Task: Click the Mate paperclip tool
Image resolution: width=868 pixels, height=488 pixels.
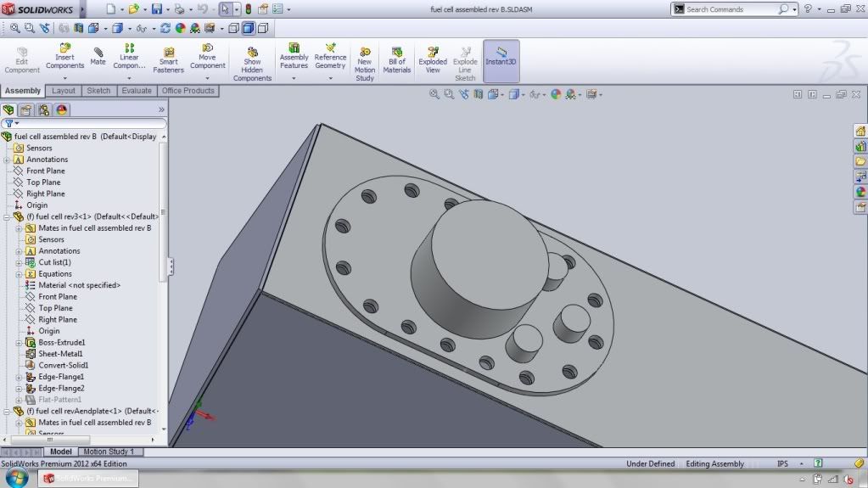Action: (98, 56)
